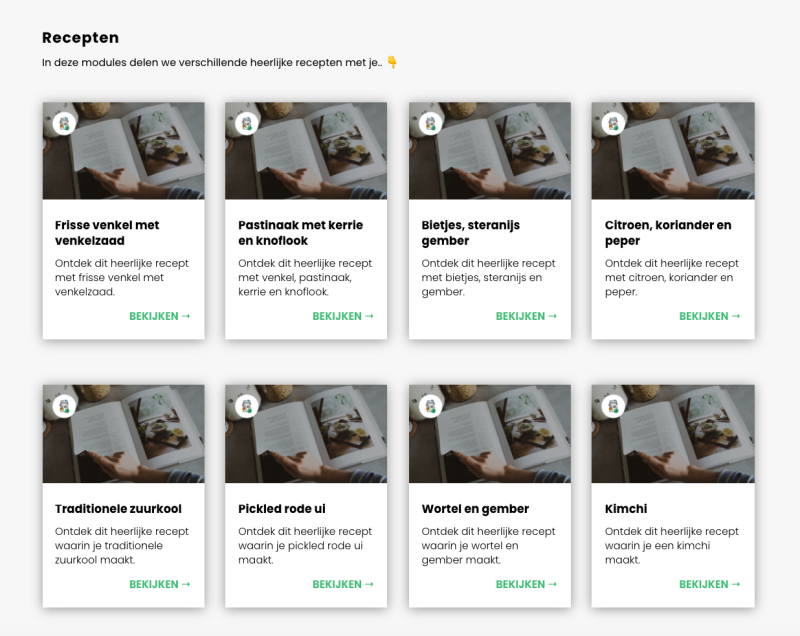Screen dimensions: 800x636
Task: Click the round logo icon on Citroen card
Action: pyautogui.click(x=614, y=123)
